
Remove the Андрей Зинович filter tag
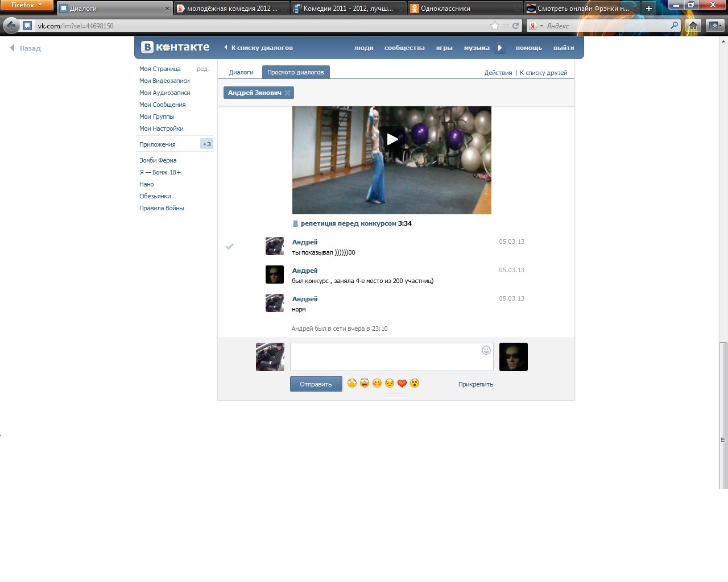coord(288,93)
